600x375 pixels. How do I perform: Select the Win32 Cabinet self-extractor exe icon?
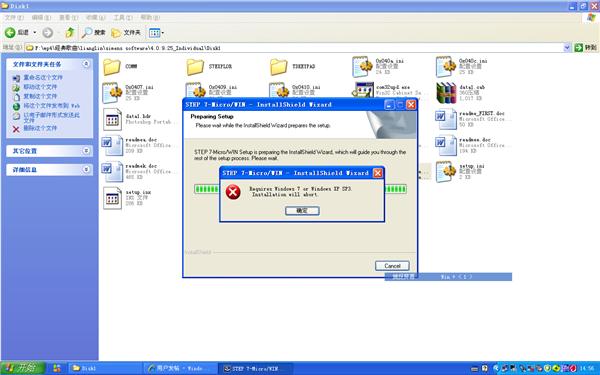(363, 90)
